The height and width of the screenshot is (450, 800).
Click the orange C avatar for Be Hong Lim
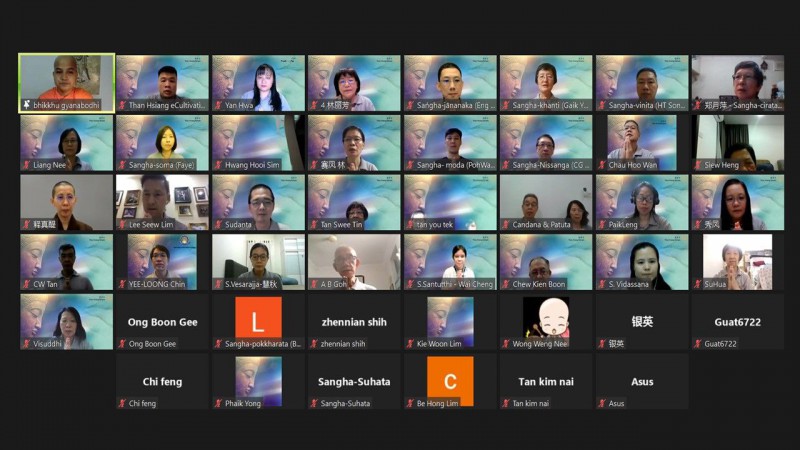450,380
